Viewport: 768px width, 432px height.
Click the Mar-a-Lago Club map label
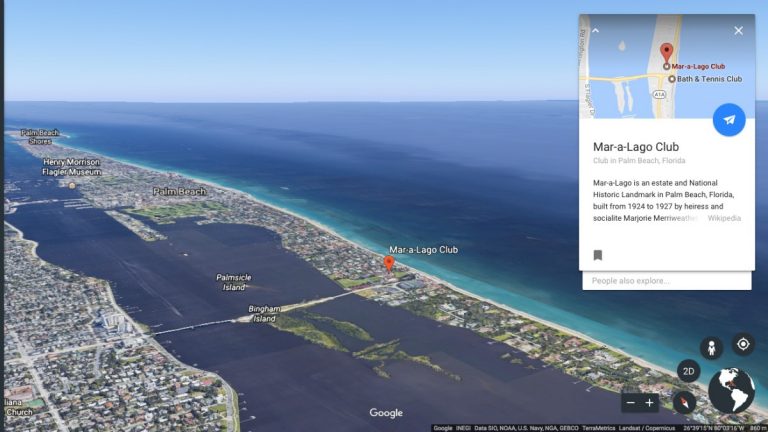coord(424,250)
